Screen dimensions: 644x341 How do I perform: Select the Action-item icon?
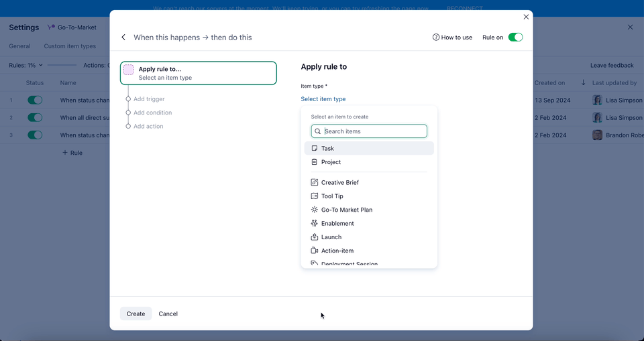click(x=315, y=251)
